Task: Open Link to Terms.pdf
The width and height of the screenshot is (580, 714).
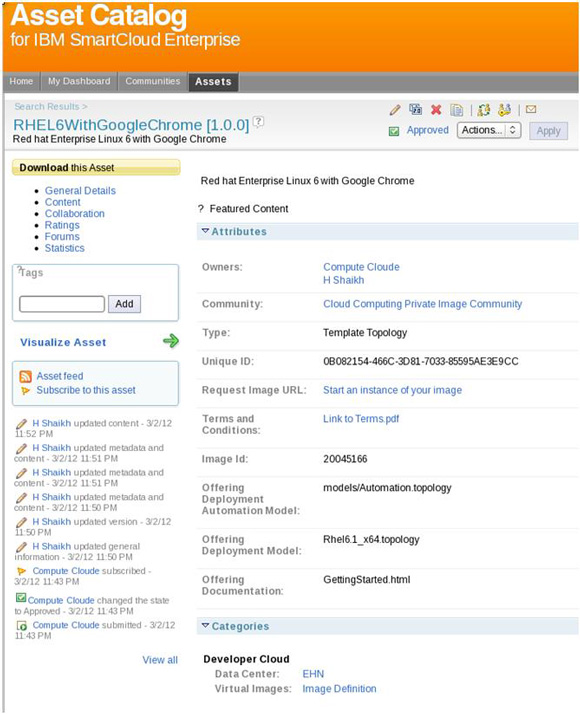Action: click(x=361, y=418)
